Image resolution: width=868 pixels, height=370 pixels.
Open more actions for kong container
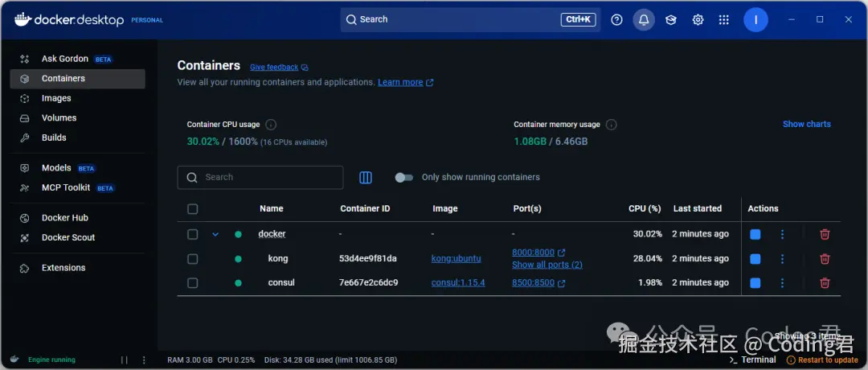coord(782,259)
